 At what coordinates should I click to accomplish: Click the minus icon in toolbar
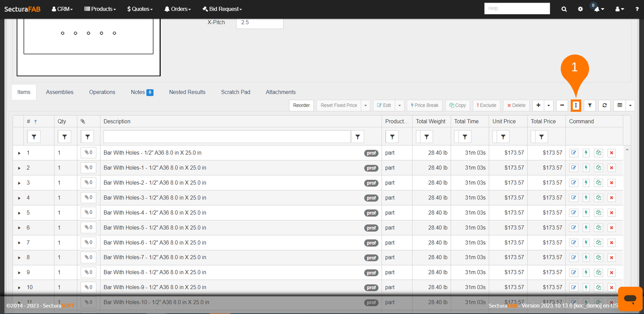click(x=562, y=105)
